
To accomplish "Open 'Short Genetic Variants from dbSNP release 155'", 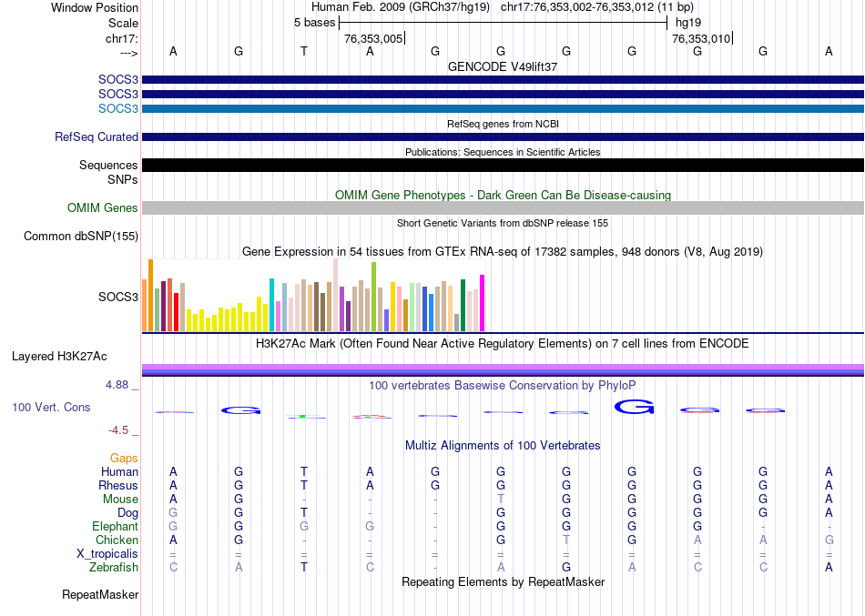I will click(503, 223).
